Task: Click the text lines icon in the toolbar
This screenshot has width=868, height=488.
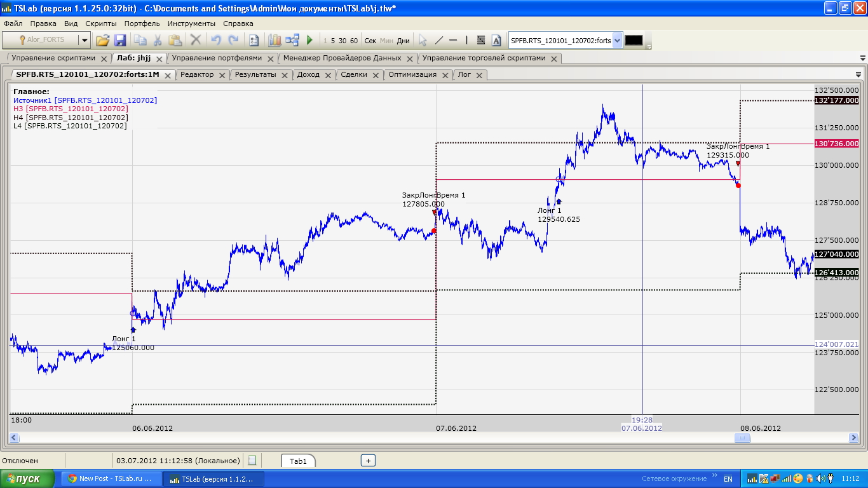Action: pyautogui.click(x=481, y=40)
